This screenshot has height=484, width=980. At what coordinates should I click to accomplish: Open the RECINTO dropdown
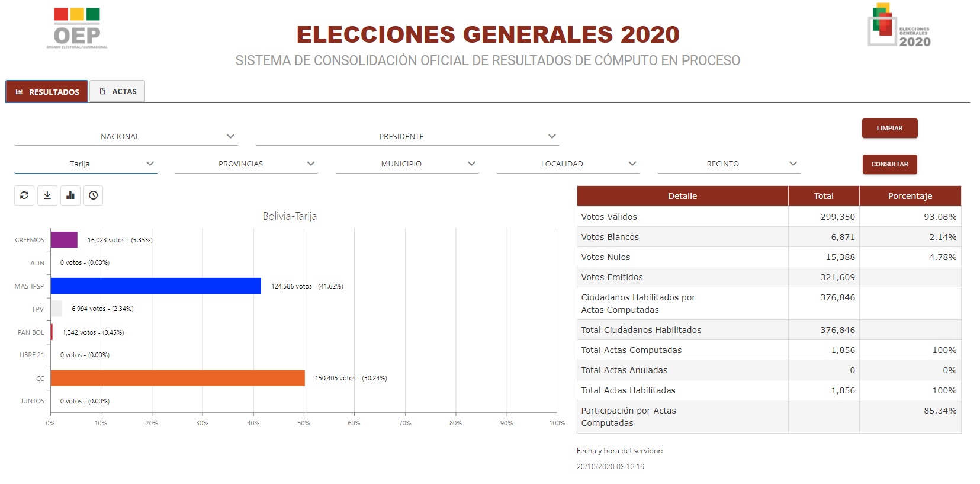click(729, 164)
